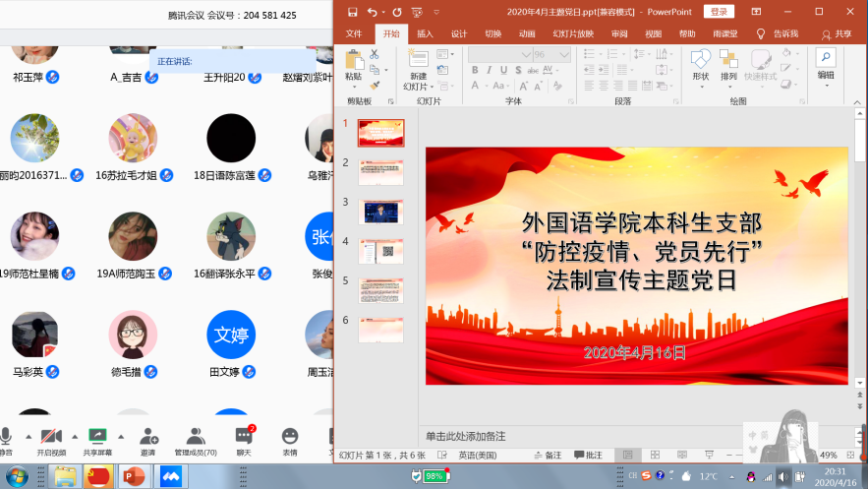Toggle video on with 开启视频 button

[52, 437]
